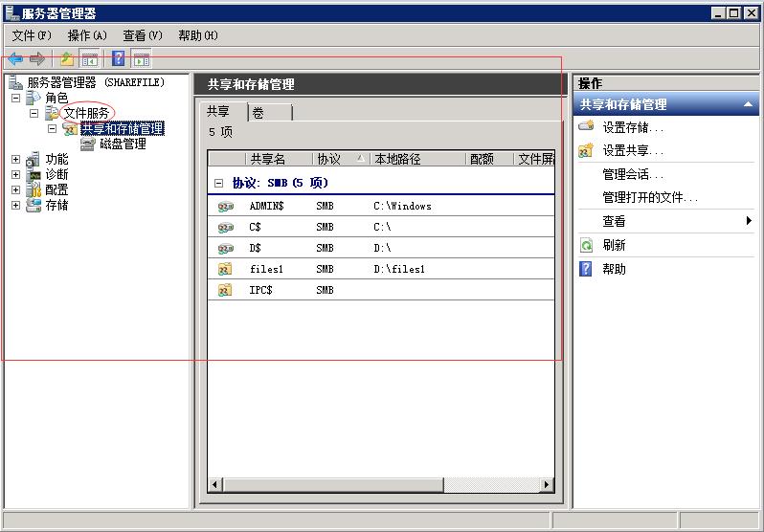Click 管理打开的文件... action link
Viewport: 764px width, 532px height.
click(650, 197)
